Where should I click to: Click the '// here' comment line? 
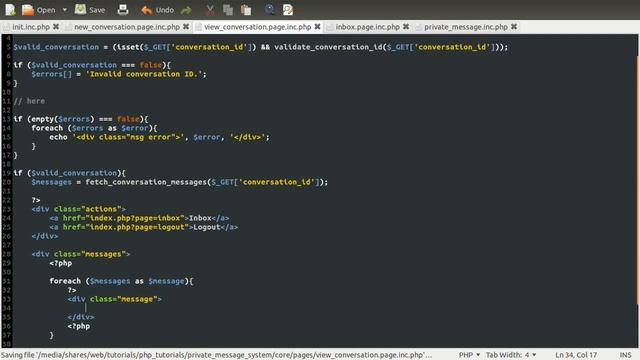click(29, 101)
